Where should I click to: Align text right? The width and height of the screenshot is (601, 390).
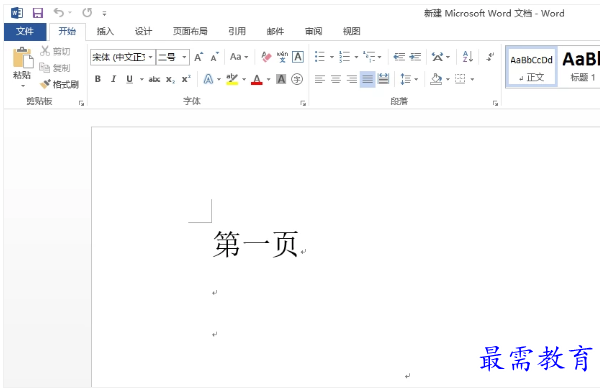tap(351, 79)
